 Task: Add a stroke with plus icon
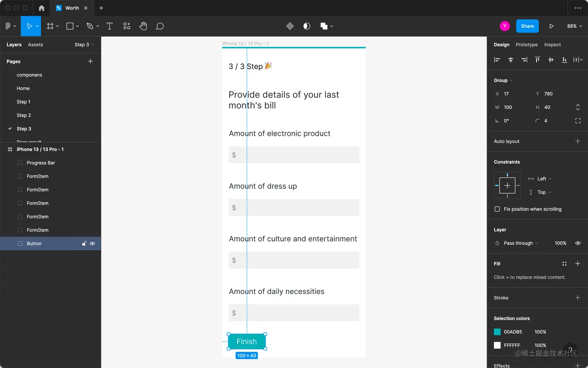578,298
